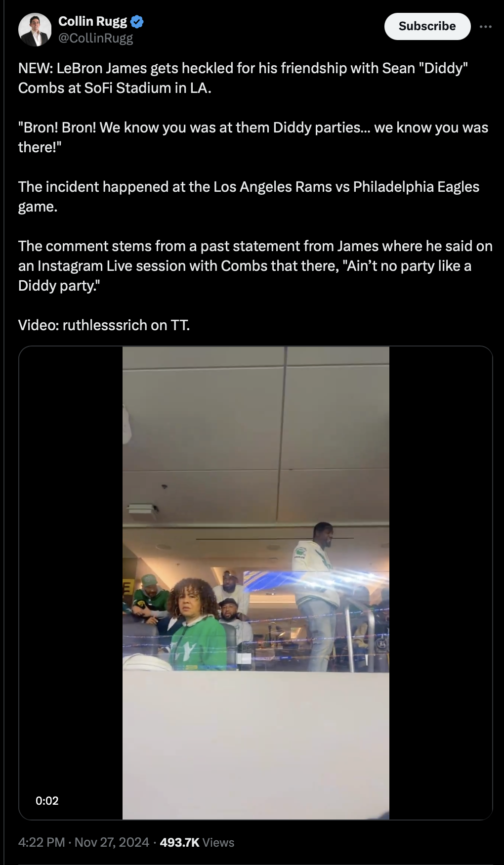Open the Collin Rugg display name link
Screen dimensions: 504x865
93,21
